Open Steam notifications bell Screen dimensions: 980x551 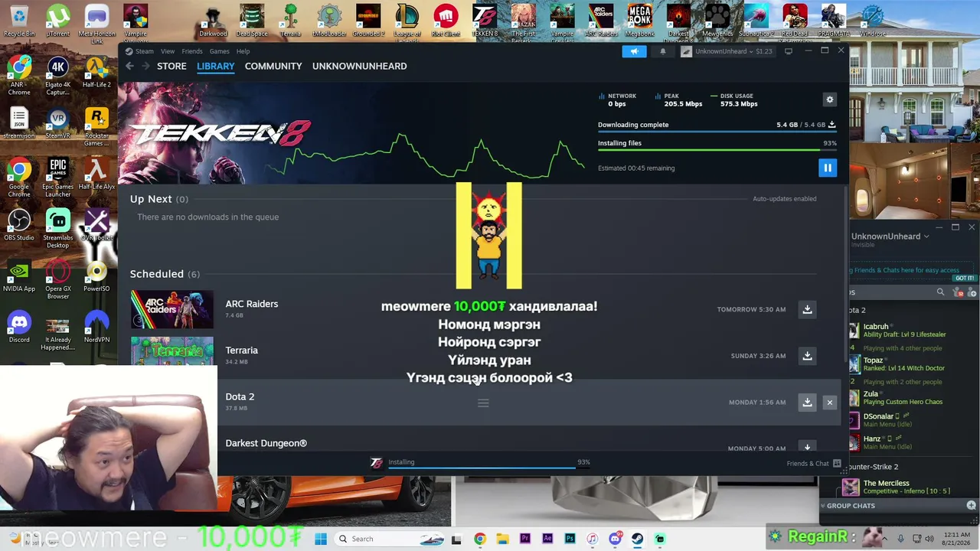click(x=663, y=51)
